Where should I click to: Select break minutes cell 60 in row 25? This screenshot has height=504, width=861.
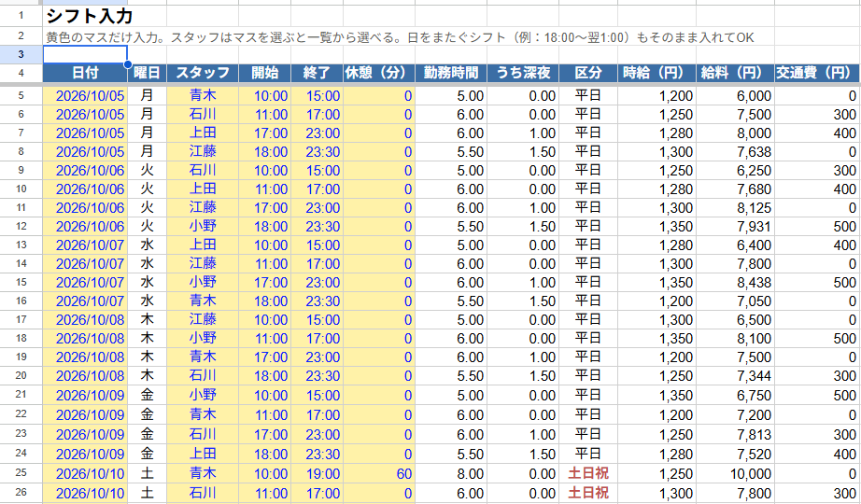point(379,473)
